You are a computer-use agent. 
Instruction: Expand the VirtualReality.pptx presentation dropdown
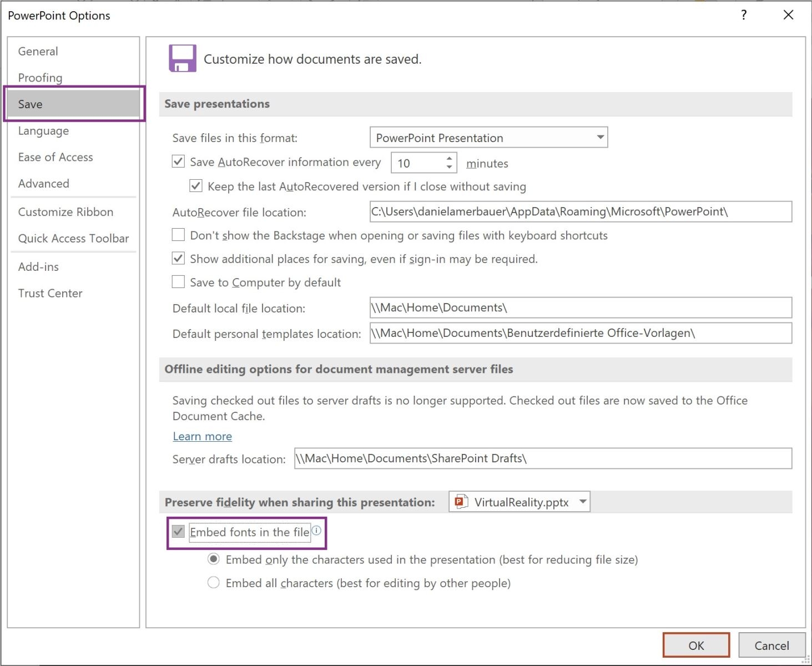click(583, 502)
